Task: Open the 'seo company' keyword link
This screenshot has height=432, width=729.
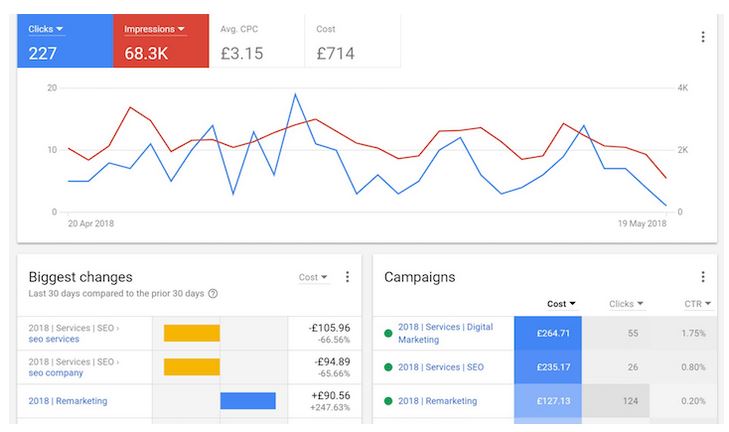Action: click(55, 373)
